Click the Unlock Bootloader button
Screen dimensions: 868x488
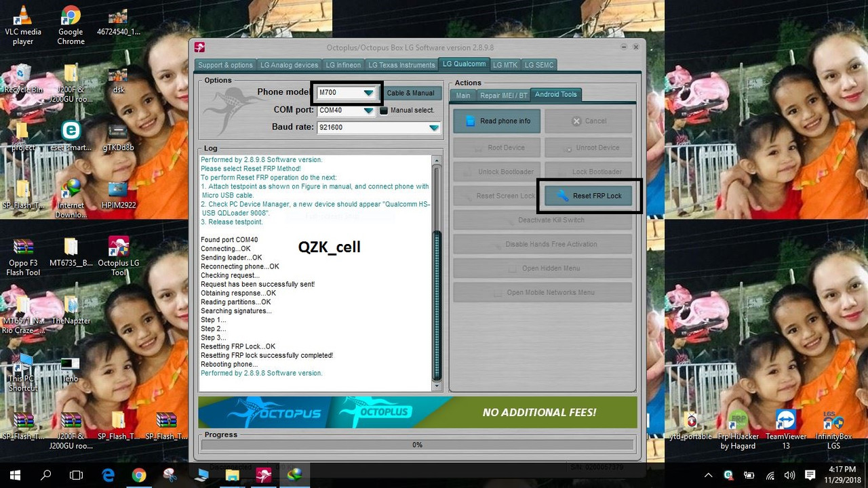click(x=496, y=172)
